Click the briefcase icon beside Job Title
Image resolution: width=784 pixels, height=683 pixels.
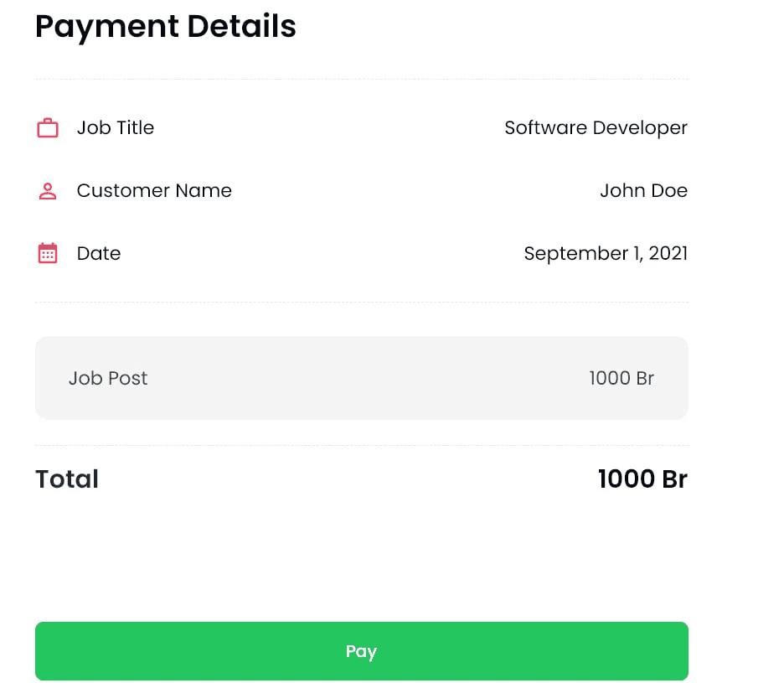48,128
